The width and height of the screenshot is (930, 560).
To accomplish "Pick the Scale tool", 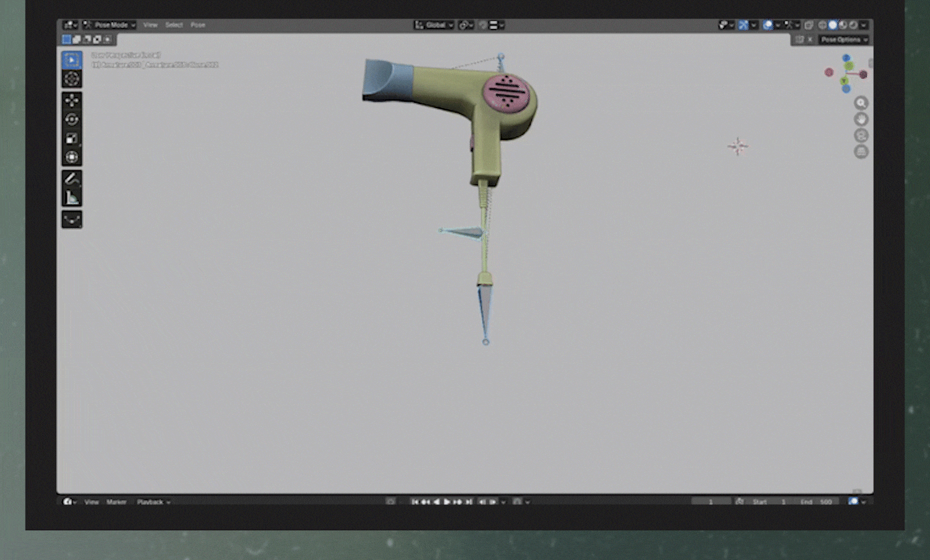I will 71,138.
